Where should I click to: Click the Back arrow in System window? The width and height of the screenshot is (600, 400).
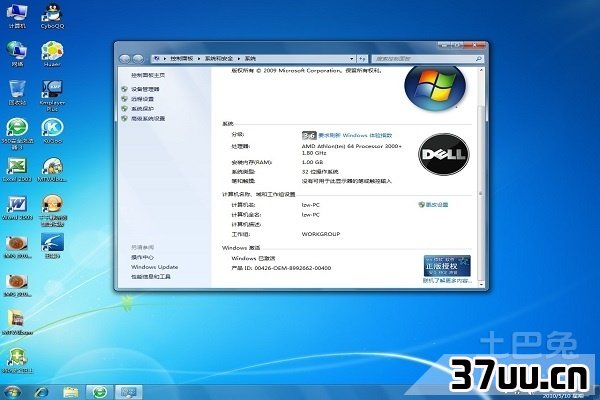click(125, 59)
